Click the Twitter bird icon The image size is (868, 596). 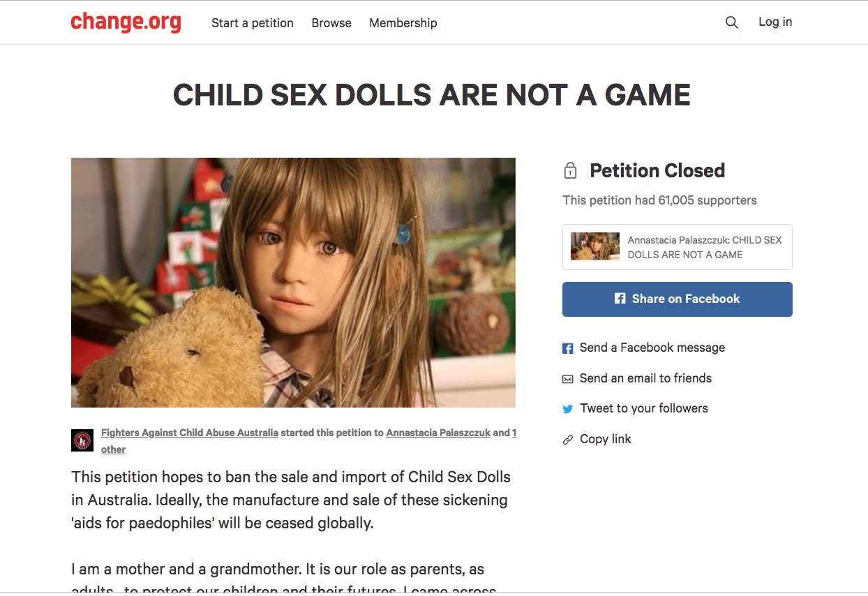pos(568,409)
